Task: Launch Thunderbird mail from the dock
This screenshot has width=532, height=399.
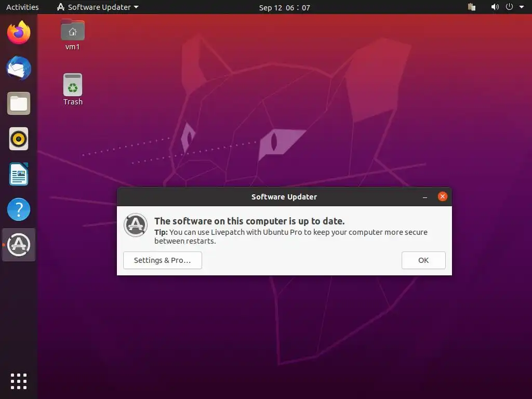Action: pyautogui.click(x=19, y=68)
